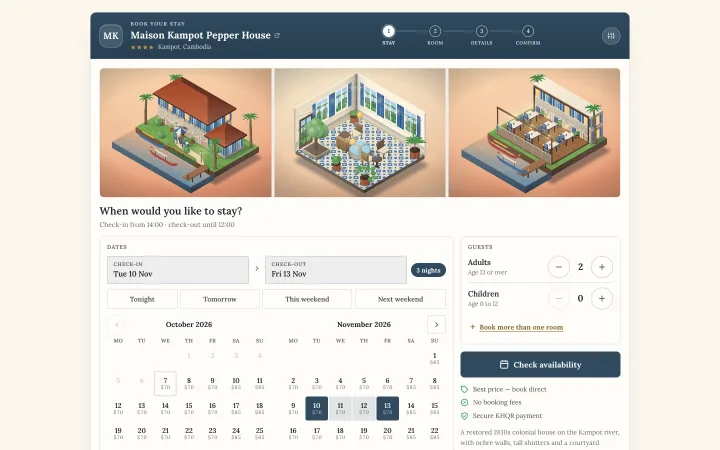Go to step 1 Stay
Viewport: 720px width, 450px height.
coord(388,35)
